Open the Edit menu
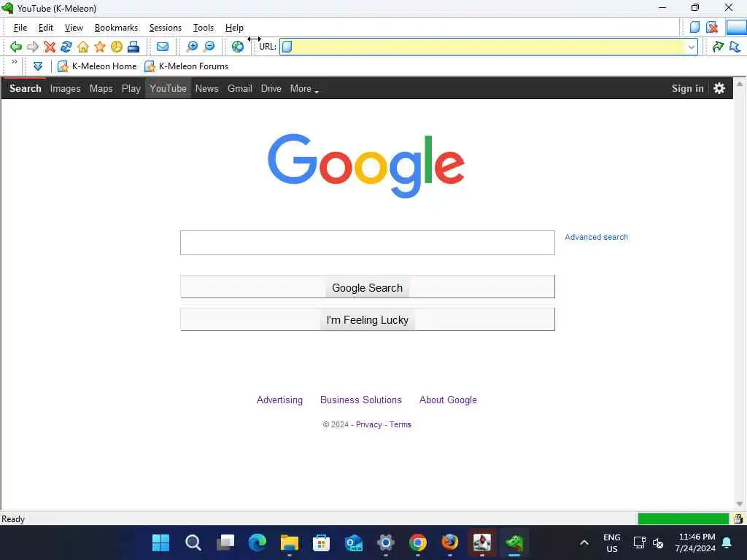 (x=46, y=28)
